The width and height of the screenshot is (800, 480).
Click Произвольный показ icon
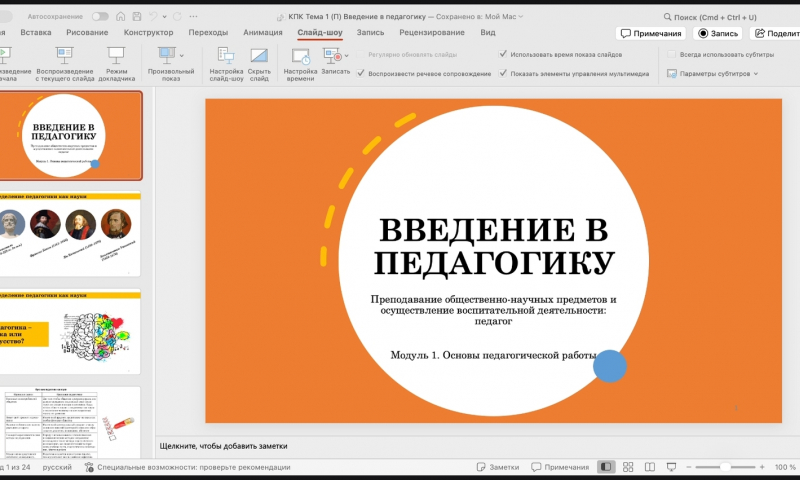pyautogui.click(x=166, y=54)
